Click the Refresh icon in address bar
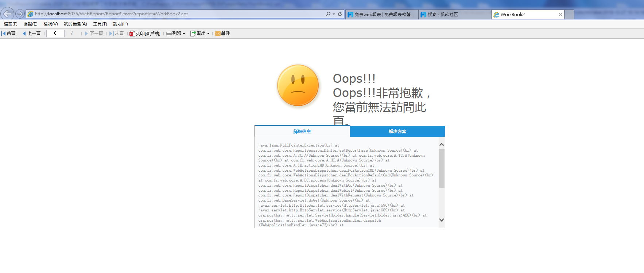The image size is (644, 273). pyautogui.click(x=340, y=14)
